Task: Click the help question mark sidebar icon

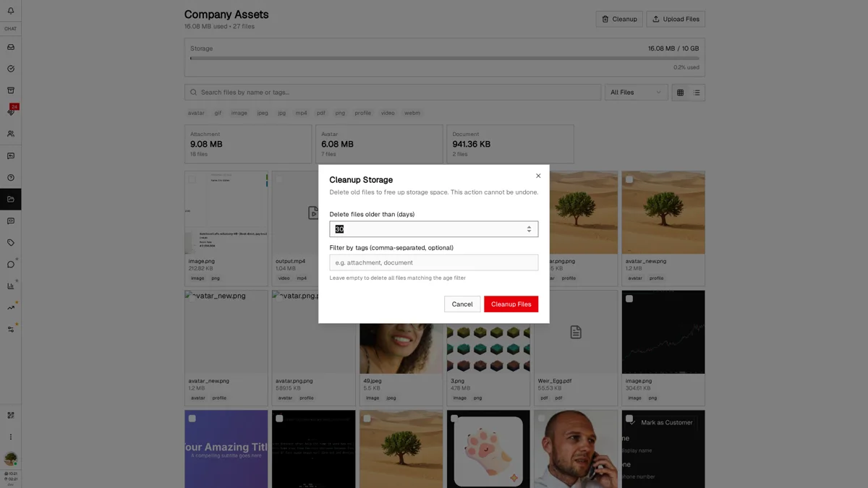Action: 11,178
